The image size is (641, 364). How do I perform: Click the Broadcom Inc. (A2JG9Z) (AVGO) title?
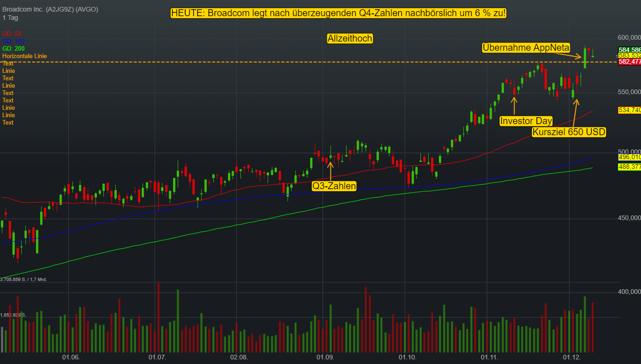click(x=50, y=9)
